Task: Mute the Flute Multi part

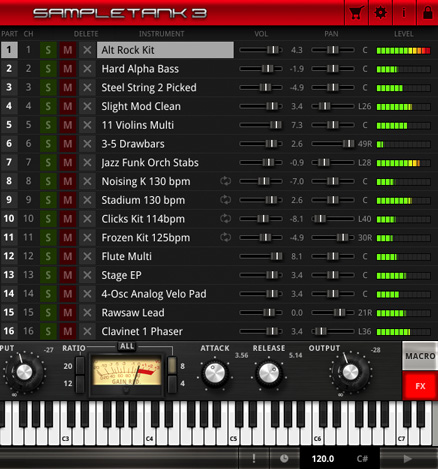Action: (x=68, y=256)
